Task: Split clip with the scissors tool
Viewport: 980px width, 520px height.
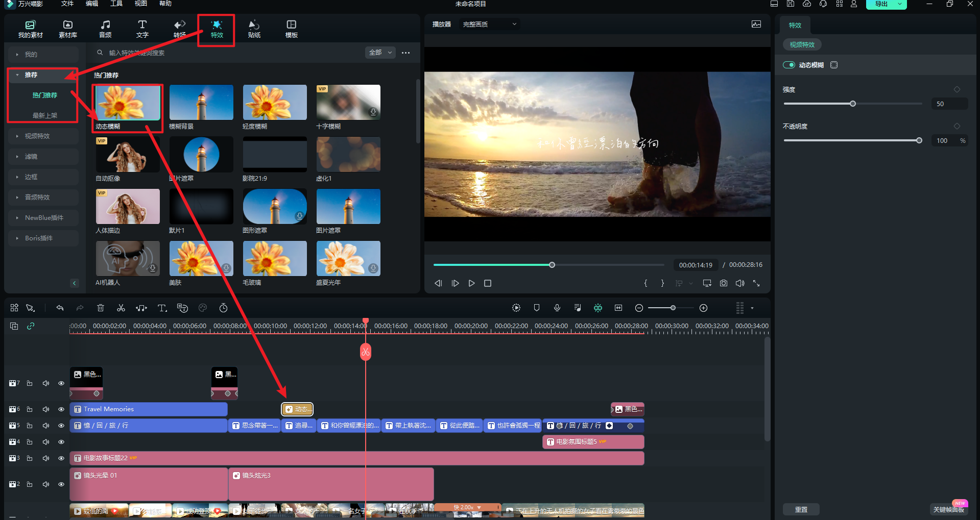Action: tap(121, 308)
